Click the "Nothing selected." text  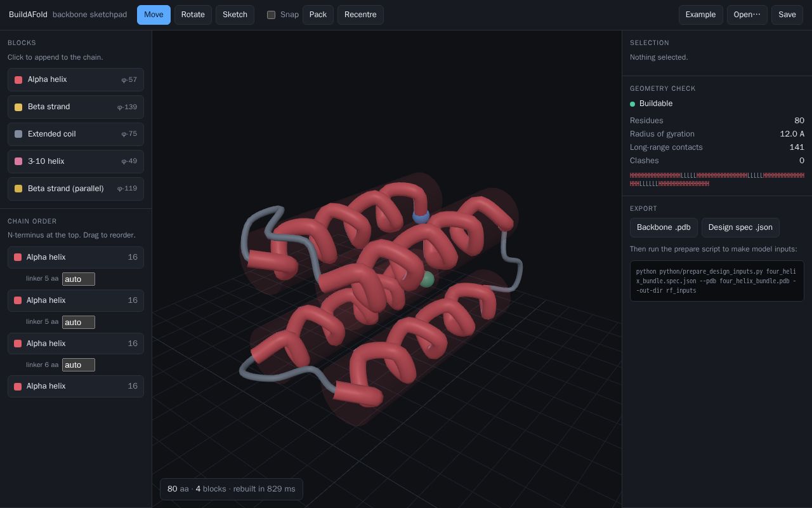[x=658, y=57]
